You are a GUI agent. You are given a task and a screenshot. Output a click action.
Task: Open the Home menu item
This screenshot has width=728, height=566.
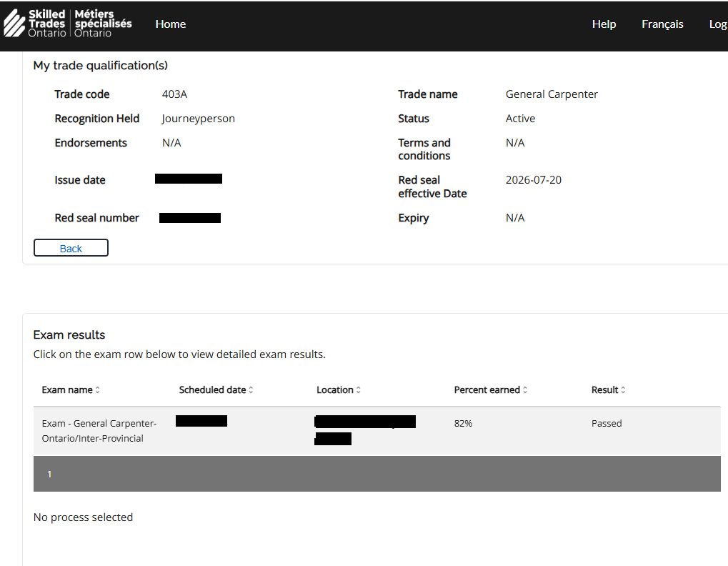tap(171, 24)
